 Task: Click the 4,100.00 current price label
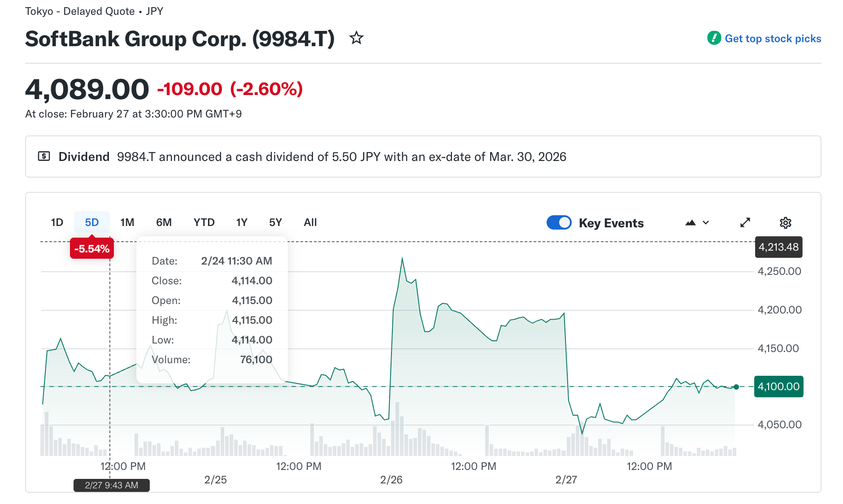coord(778,387)
